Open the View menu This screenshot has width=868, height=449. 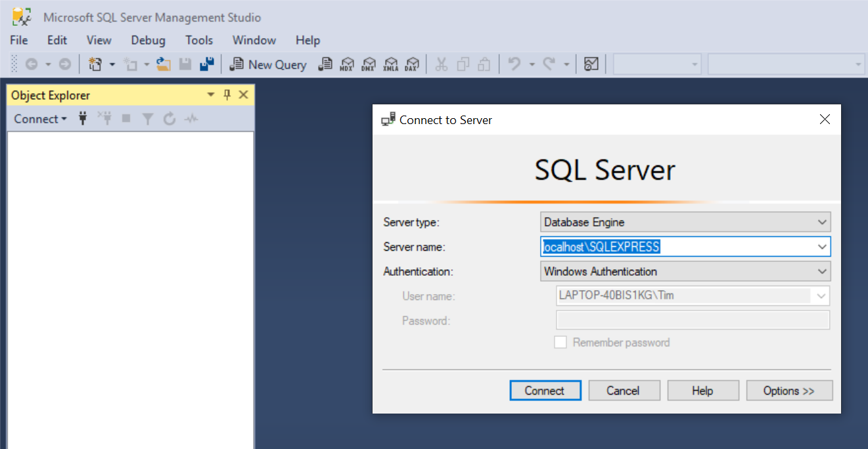point(99,40)
